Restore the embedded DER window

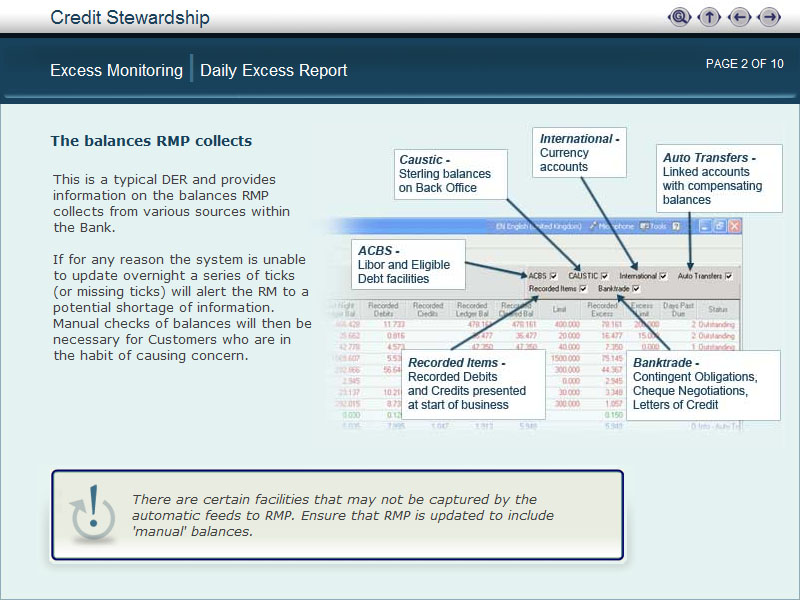719,226
